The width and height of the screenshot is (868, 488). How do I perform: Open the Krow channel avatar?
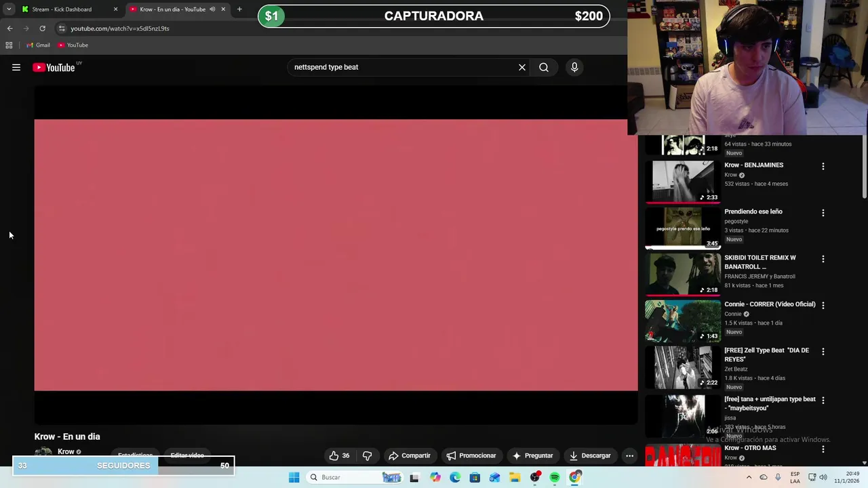pos(43,453)
